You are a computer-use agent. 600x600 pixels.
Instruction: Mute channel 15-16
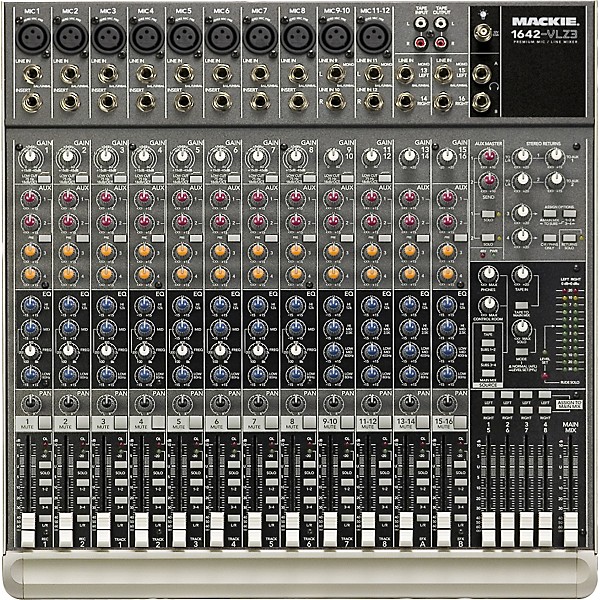(x=461, y=422)
